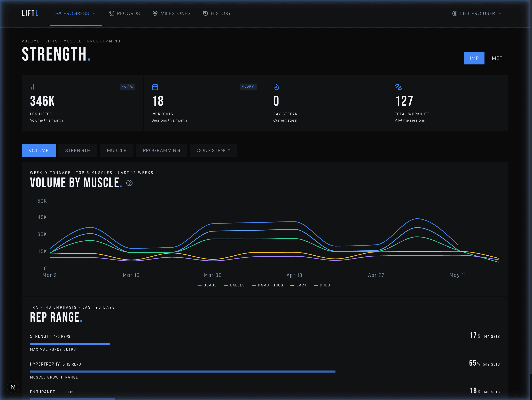Viewport: 532px width, 400px height.
Task: Switch units to MET
Action: point(497,58)
